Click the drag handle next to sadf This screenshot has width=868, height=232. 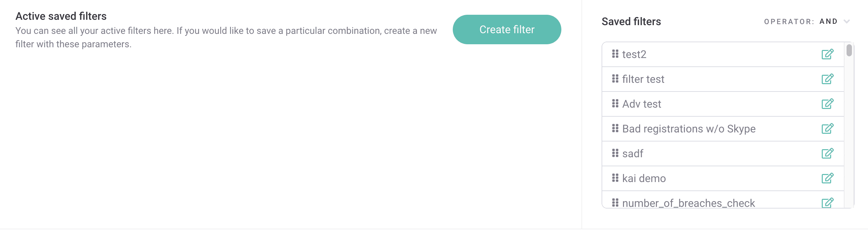(x=615, y=153)
